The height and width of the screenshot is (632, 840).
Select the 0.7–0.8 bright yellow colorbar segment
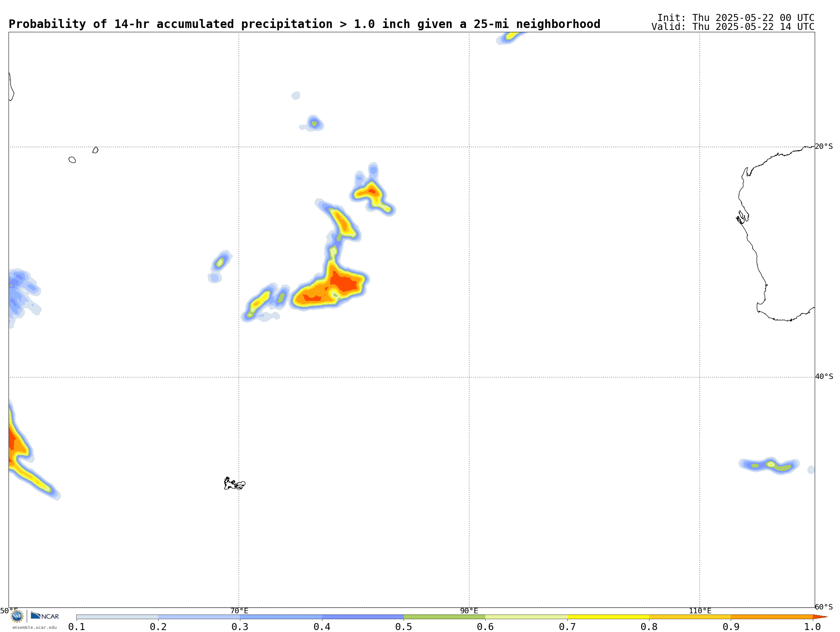click(x=608, y=617)
